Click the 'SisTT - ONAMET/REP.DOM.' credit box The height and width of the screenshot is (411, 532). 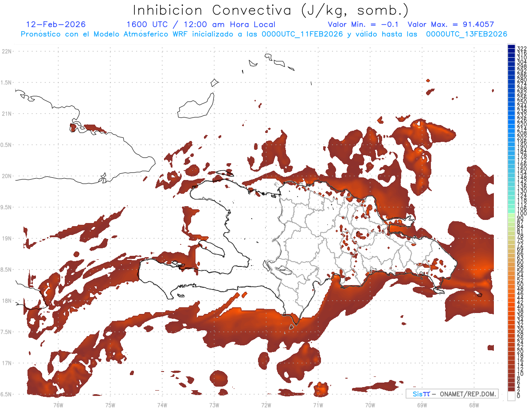452,394
